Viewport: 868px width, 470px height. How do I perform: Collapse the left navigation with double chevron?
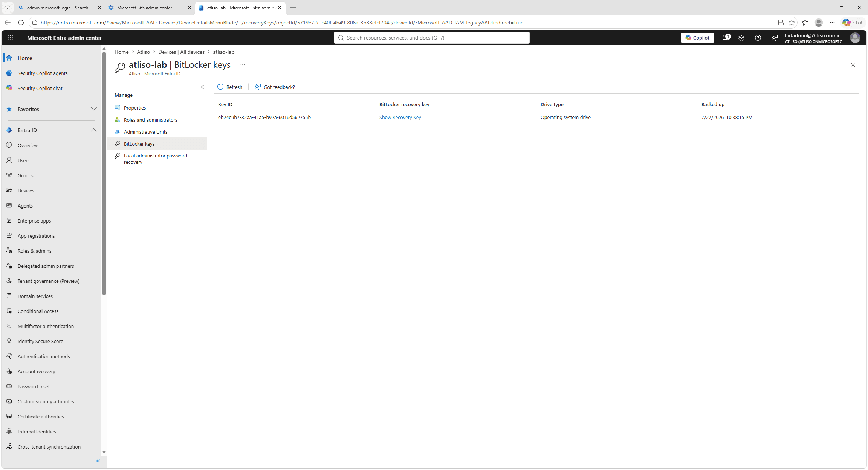click(98, 461)
